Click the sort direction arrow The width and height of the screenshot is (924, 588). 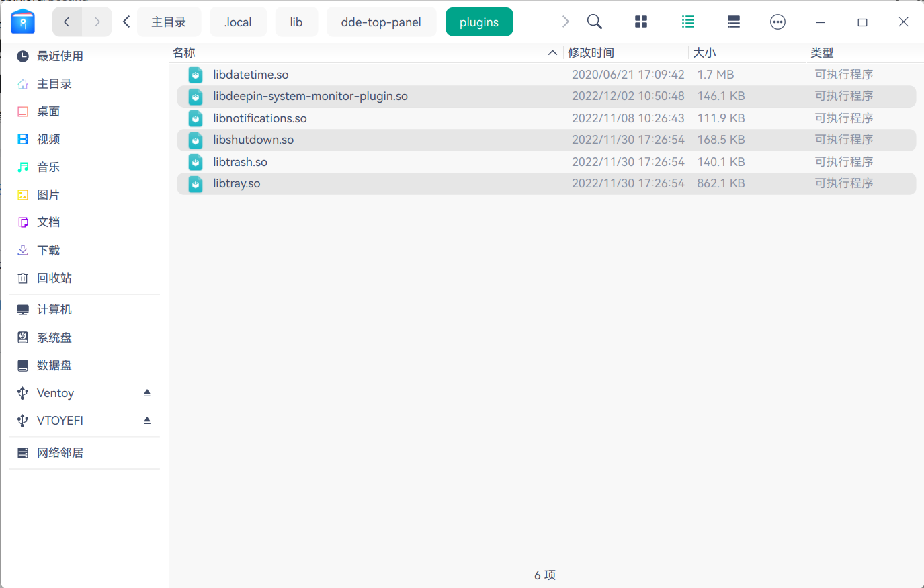coord(552,52)
